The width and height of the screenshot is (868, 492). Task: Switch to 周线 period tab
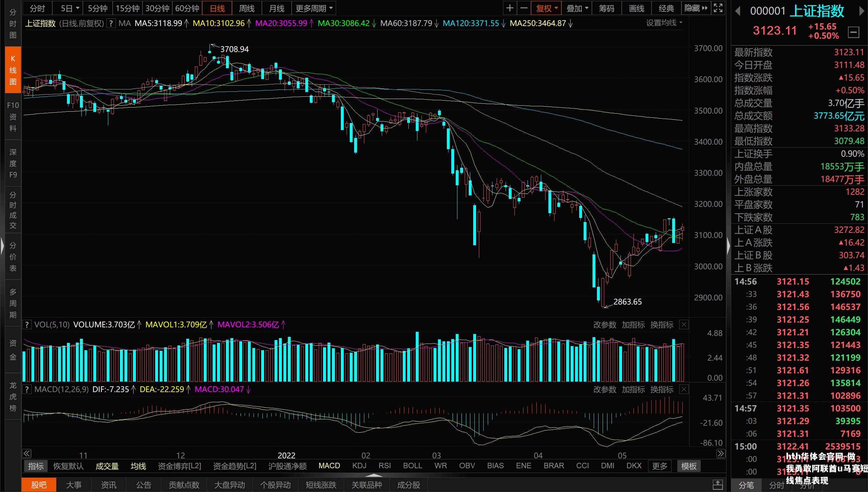[247, 8]
